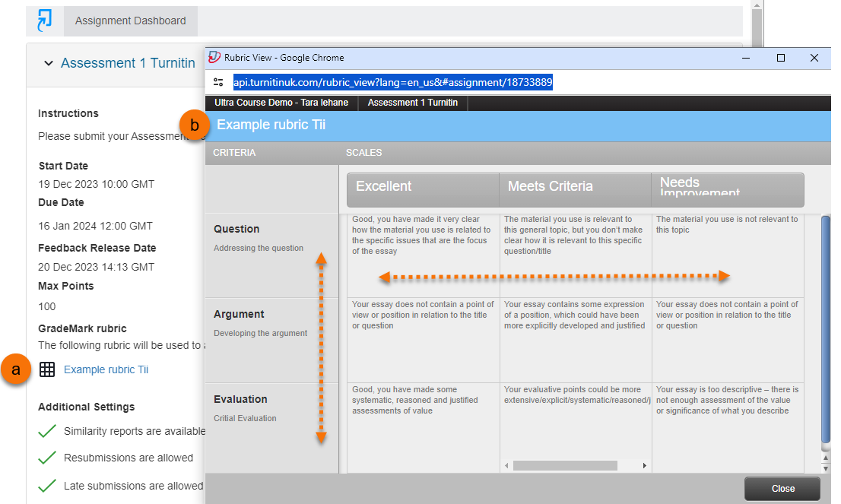Click the Turnitin logo icon top-left
Image resolution: width=841 pixels, height=504 pixels.
pos(45,21)
